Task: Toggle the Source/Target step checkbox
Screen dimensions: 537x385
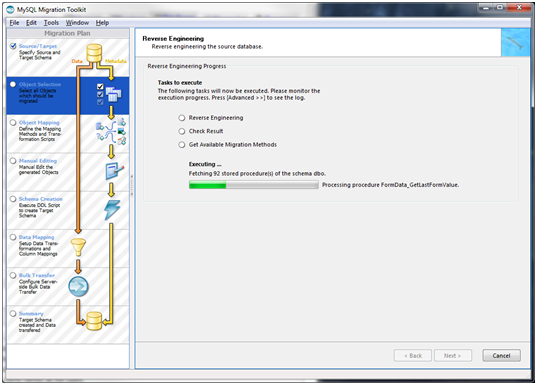Action: (13, 46)
